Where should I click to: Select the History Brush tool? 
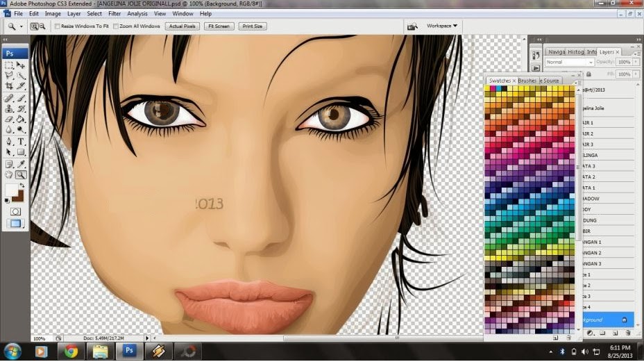click(21, 109)
